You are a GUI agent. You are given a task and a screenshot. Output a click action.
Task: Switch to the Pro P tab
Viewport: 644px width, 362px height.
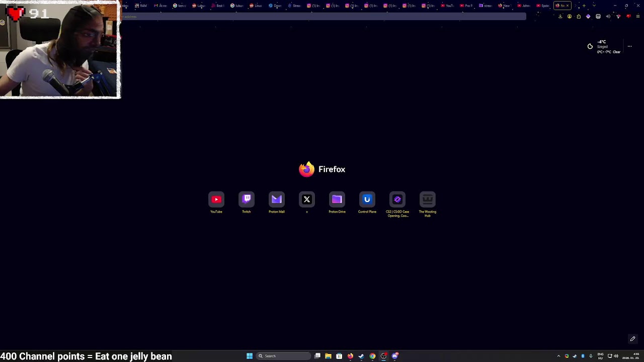[465, 6]
